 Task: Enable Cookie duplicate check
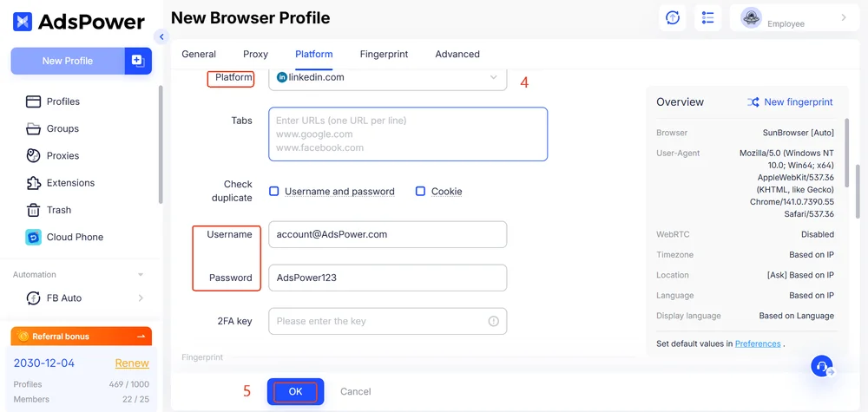(x=420, y=192)
